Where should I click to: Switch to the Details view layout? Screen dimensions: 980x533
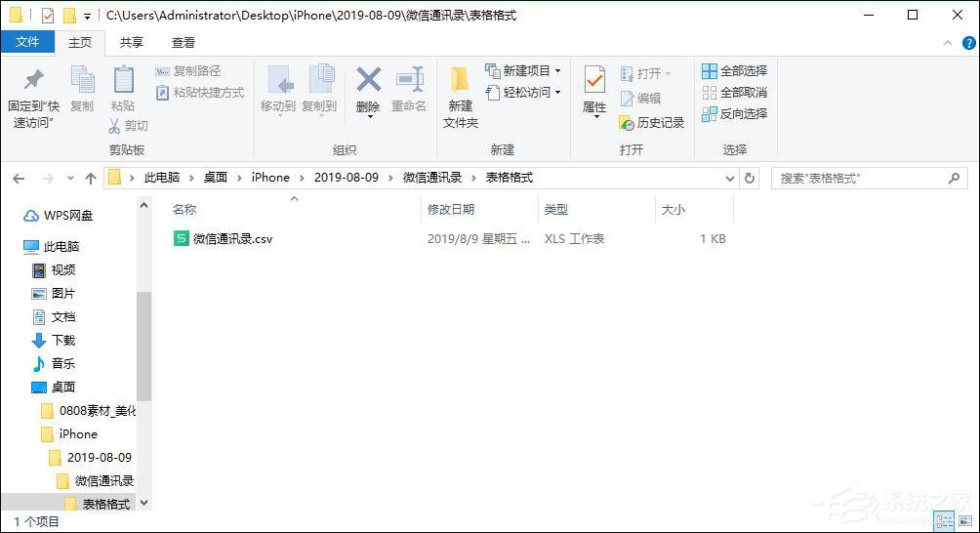click(945, 520)
